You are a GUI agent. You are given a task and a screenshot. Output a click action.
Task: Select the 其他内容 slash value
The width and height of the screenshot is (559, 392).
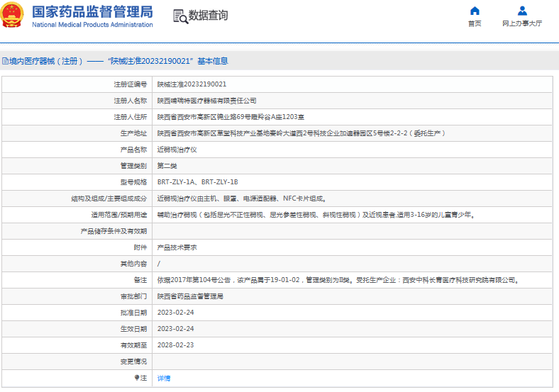click(x=159, y=264)
